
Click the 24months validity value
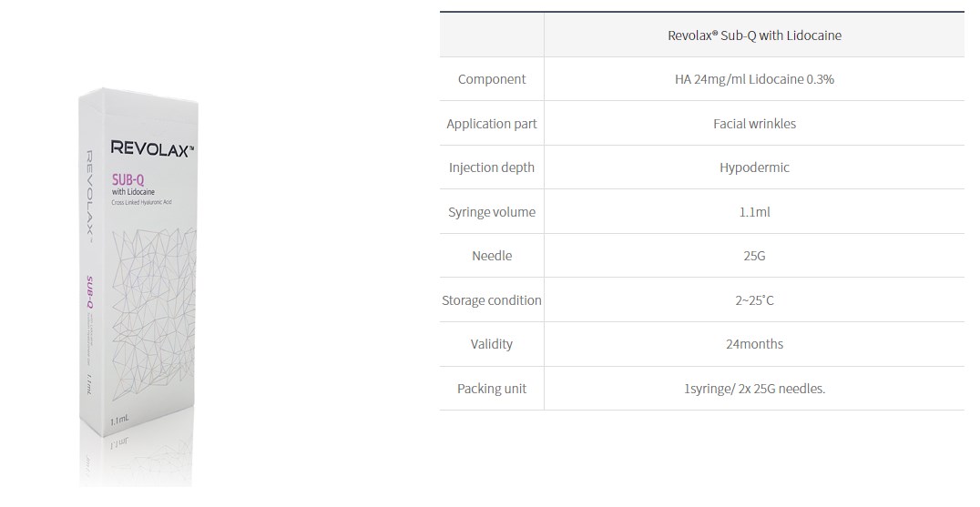point(754,344)
